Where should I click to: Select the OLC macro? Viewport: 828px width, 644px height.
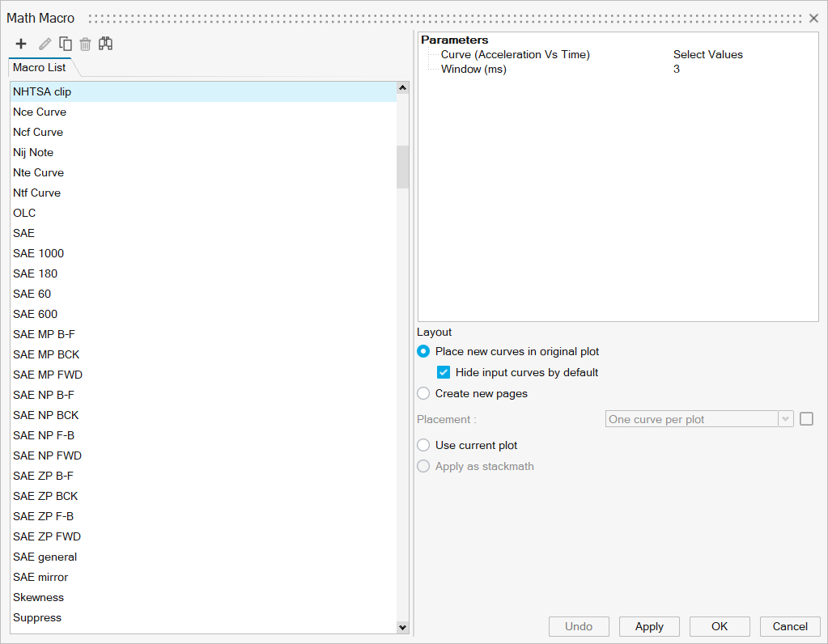[x=203, y=214]
